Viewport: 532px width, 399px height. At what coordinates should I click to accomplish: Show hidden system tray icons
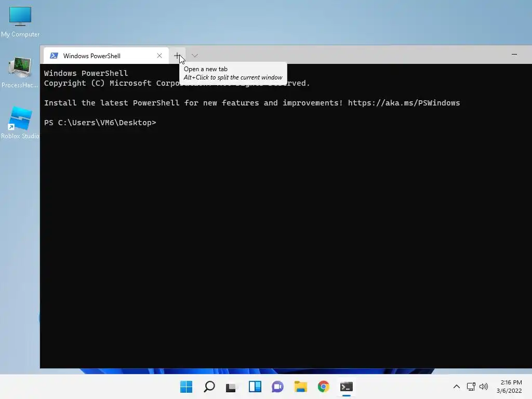[457, 387]
